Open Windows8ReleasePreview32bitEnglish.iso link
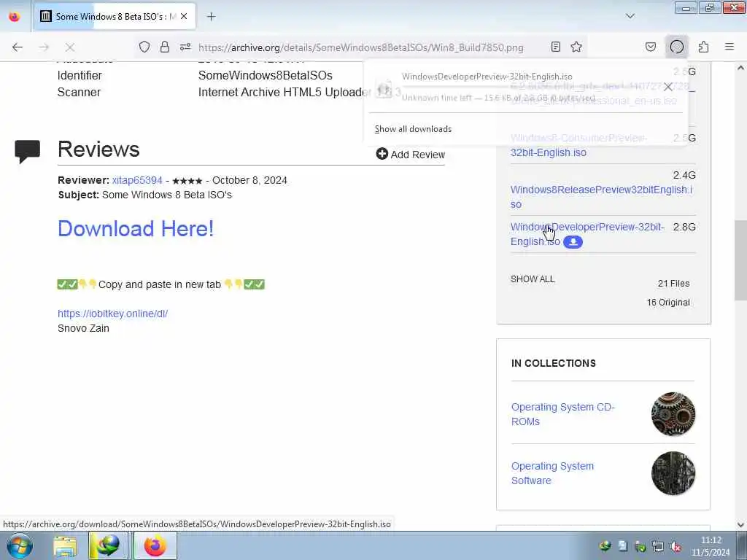This screenshot has width=747, height=560. tap(601, 197)
